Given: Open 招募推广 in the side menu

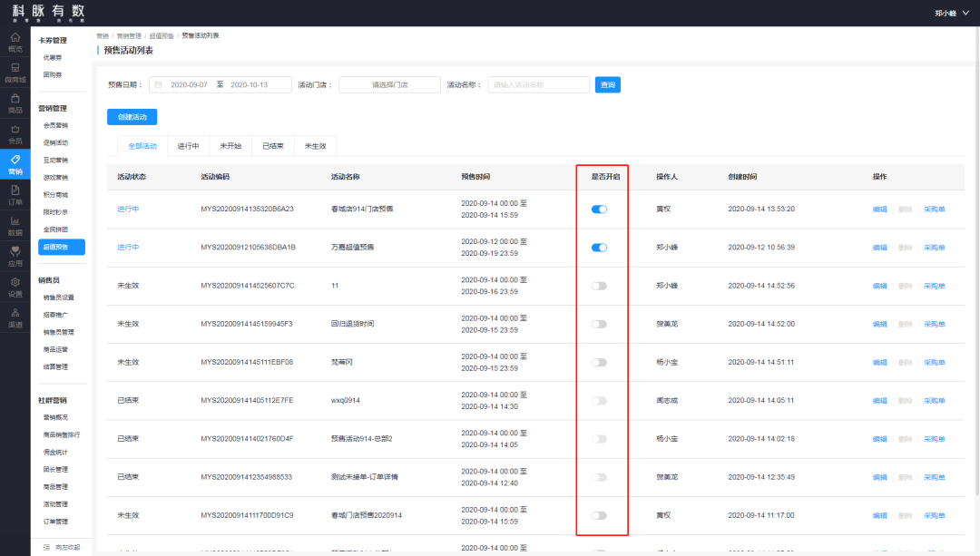Looking at the screenshot, I should click(55, 315).
